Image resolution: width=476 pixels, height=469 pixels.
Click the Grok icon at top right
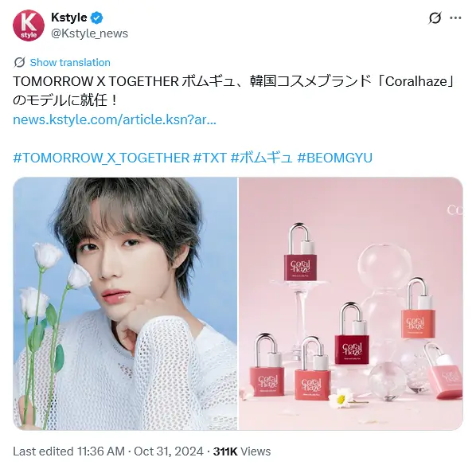click(x=435, y=18)
